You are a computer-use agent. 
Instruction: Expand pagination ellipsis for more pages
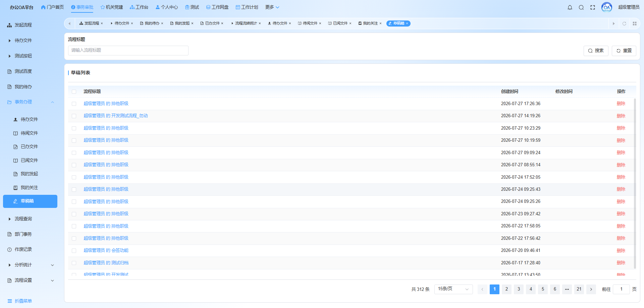(567, 289)
